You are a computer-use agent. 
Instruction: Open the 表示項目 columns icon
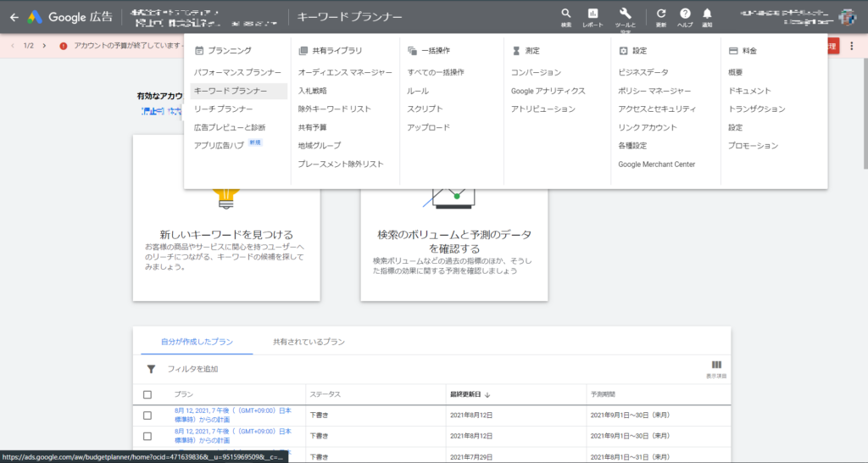click(x=716, y=365)
